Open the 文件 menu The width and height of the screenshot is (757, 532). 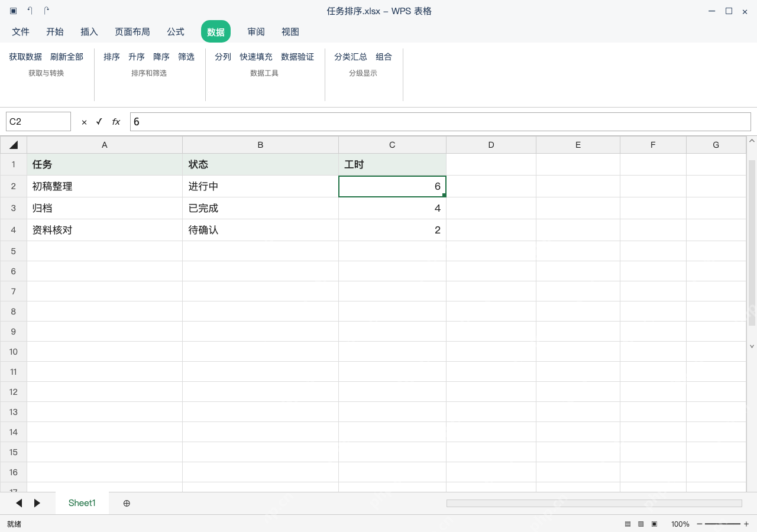21,32
